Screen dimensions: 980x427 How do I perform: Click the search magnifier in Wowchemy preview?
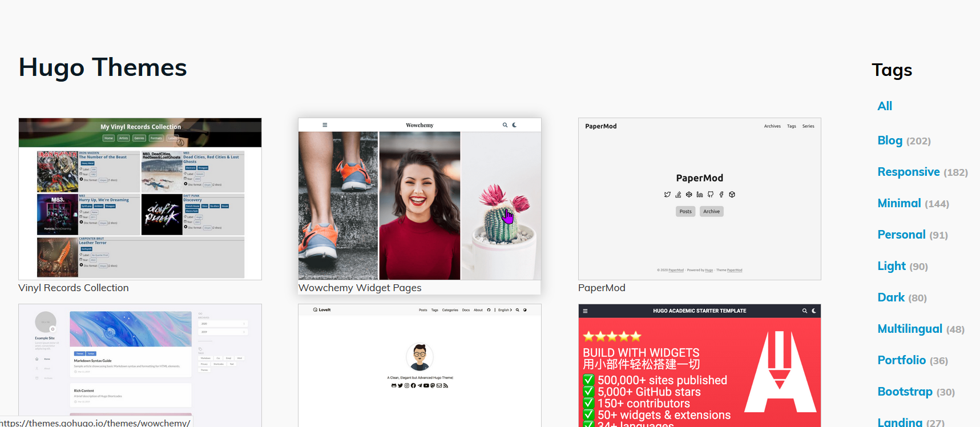(505, 125)
